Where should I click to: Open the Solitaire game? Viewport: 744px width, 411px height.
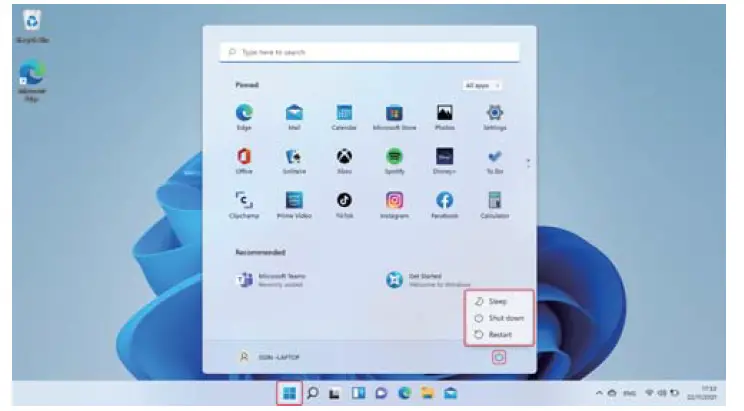coord(294,160)
